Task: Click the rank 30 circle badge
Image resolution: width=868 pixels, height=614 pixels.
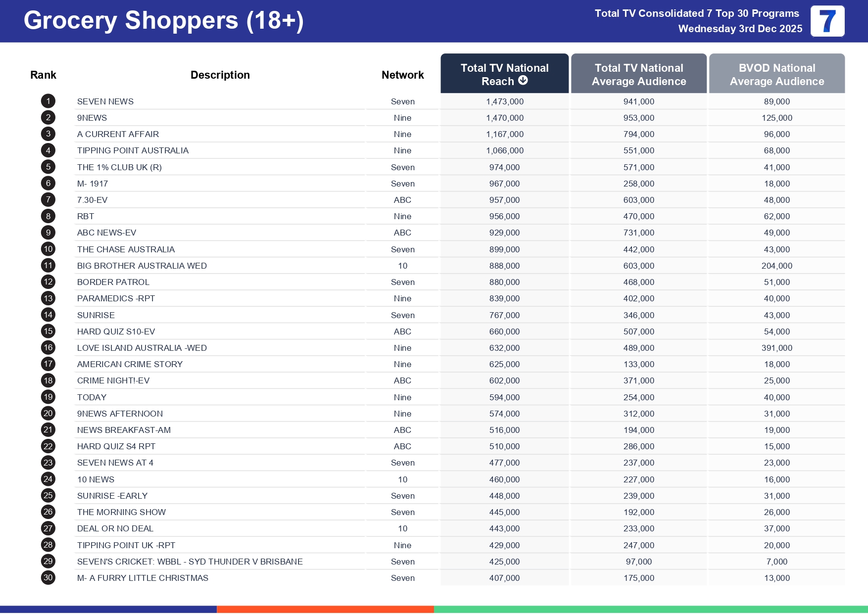Action: pos(48,578)
